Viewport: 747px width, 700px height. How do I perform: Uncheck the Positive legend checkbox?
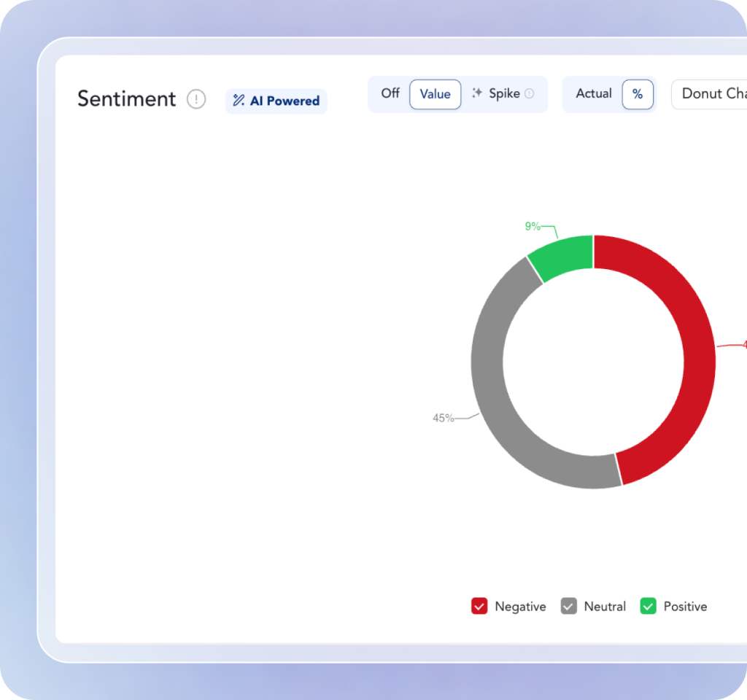click(648, 606)
